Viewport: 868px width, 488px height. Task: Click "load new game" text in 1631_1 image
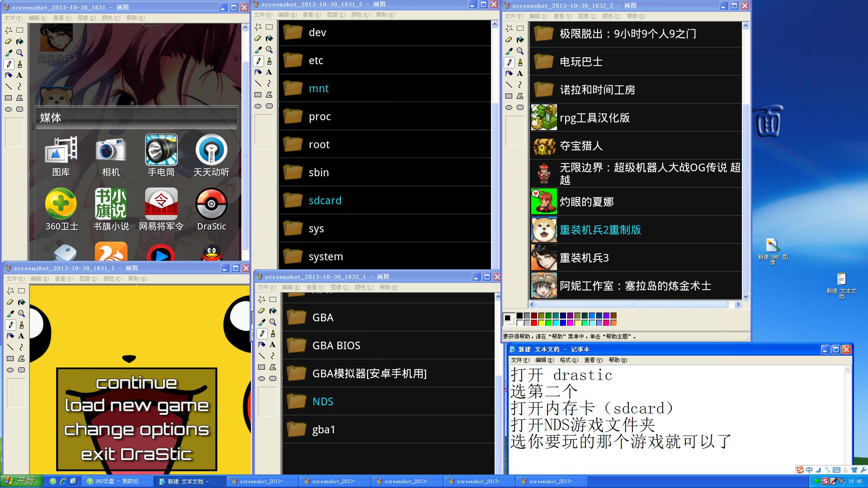pos(137,406)
